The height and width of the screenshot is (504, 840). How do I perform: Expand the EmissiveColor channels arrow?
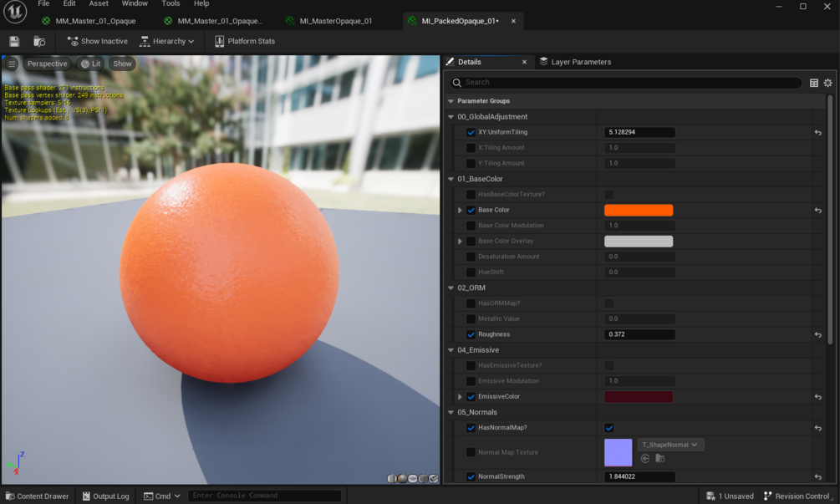click(x=460, y=397)
